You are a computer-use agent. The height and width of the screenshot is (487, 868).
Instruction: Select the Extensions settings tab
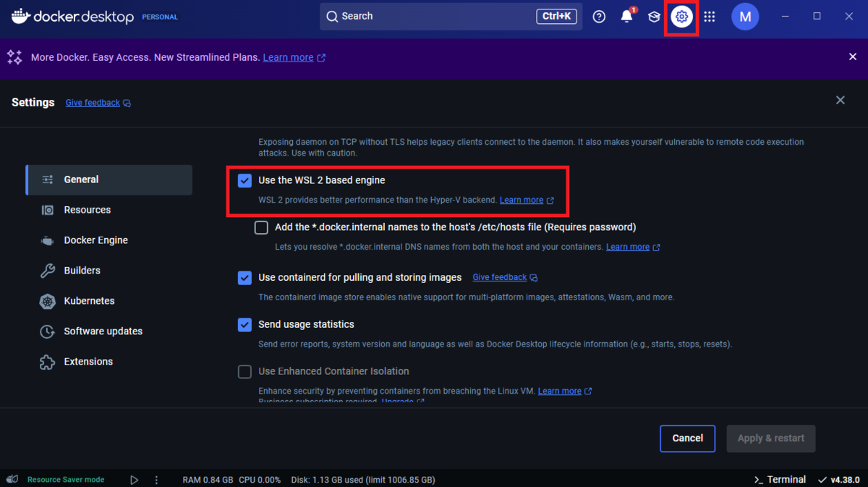pyautogui.click(x=109, y=362)
